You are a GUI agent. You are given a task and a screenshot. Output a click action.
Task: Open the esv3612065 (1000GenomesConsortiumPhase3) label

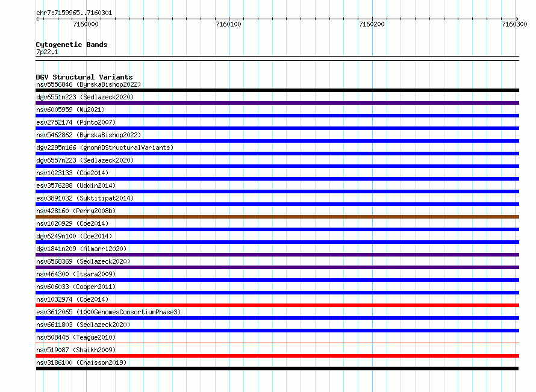click(x=108, y=312)
